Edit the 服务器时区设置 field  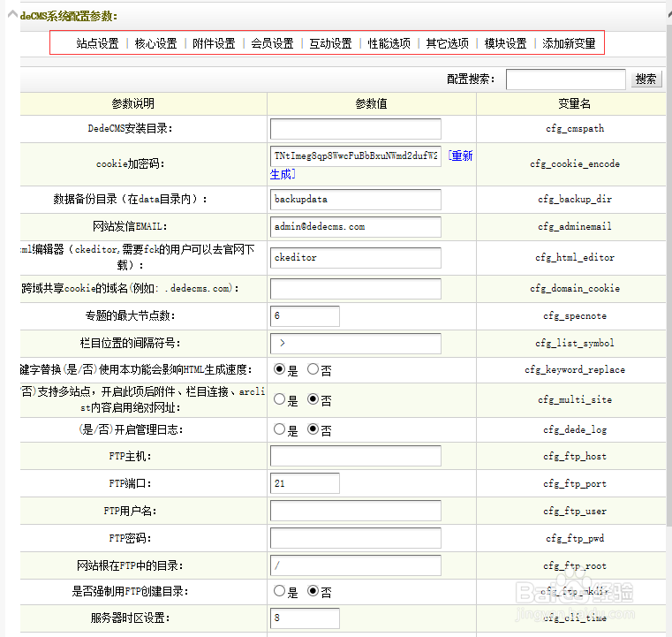305,618
